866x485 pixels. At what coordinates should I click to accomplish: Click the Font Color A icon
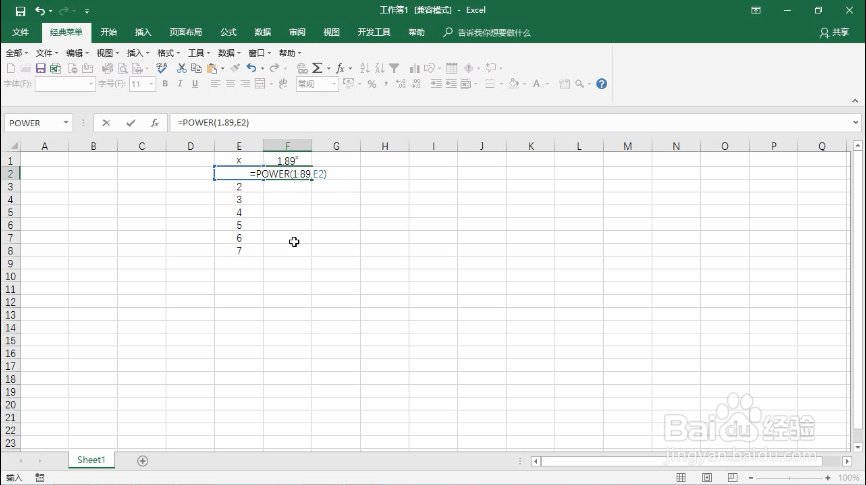point(536,84)
